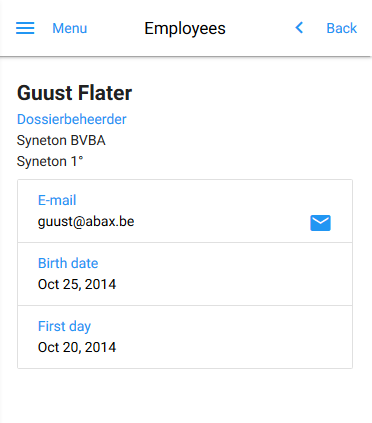Select the Oct 25, 2014 birth date value
Screen dimensions: 372x423
(x=77, y=284)
